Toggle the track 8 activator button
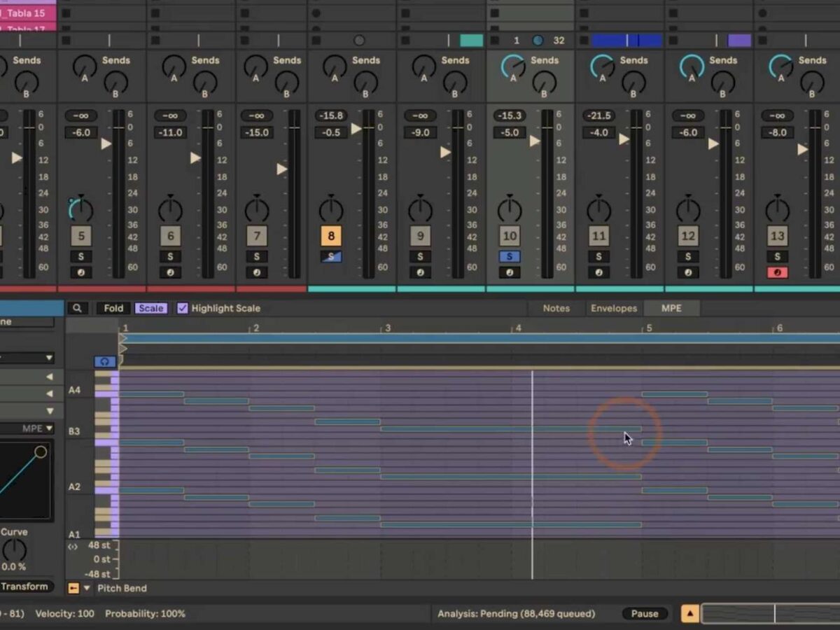 click(331, 236)
